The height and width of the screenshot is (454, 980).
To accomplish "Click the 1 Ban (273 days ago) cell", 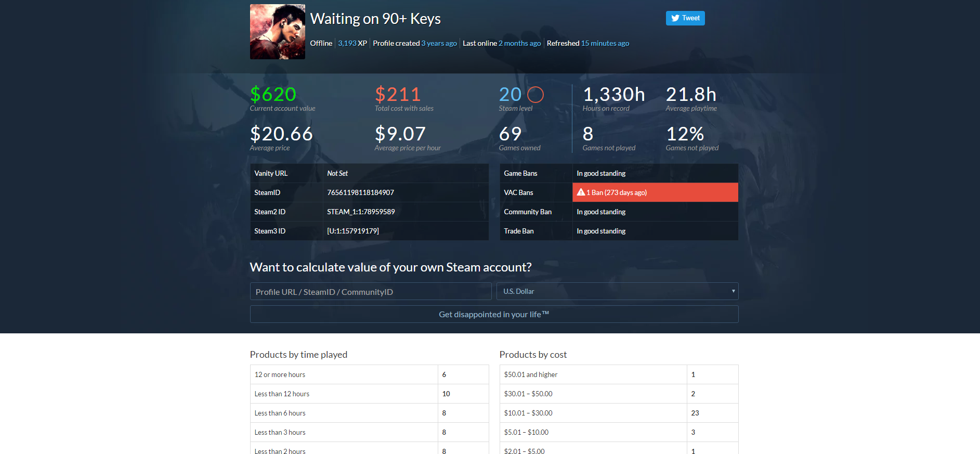I will (x=655, y=192).
